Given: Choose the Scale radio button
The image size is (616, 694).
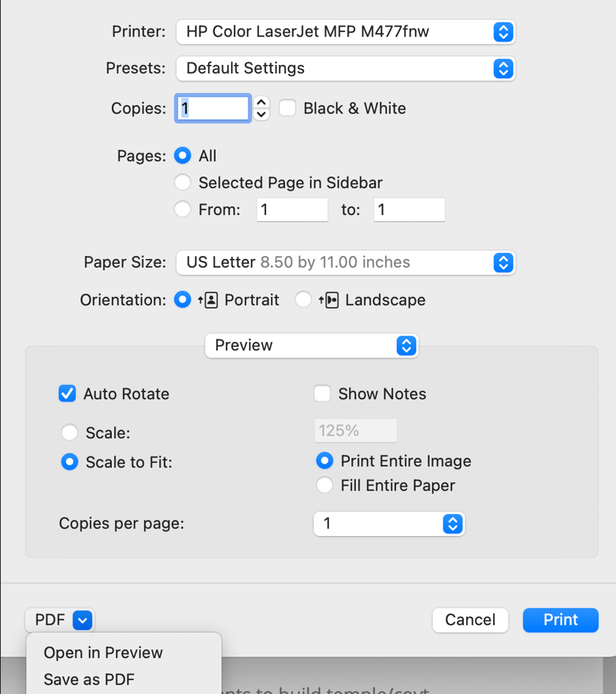Looking at the screenshot, I should point(69,433).
